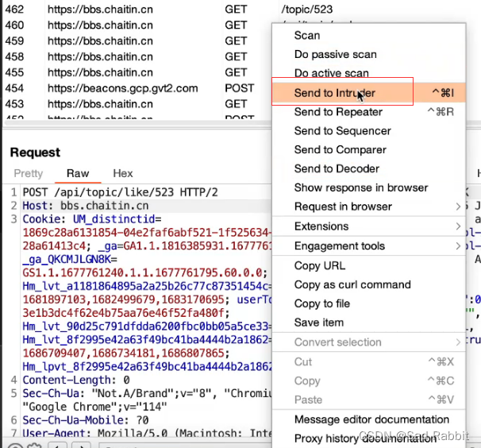
Task: Choose Scan from the context menu
Action: click(369, 35)
